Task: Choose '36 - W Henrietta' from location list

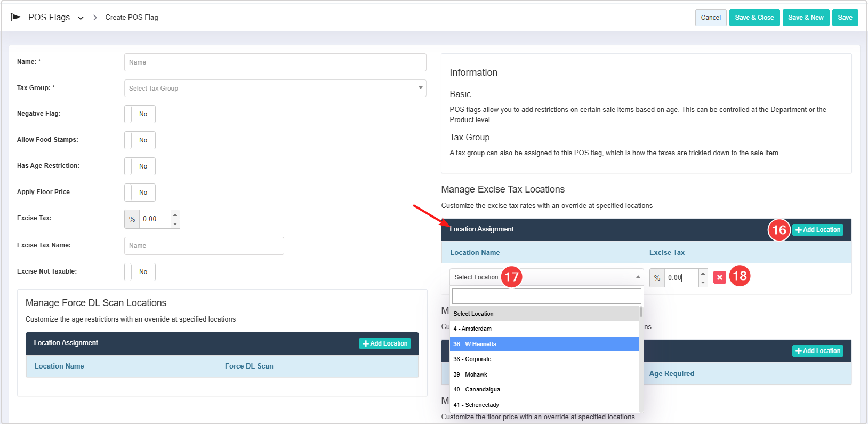Action: (x=544, y=344)
